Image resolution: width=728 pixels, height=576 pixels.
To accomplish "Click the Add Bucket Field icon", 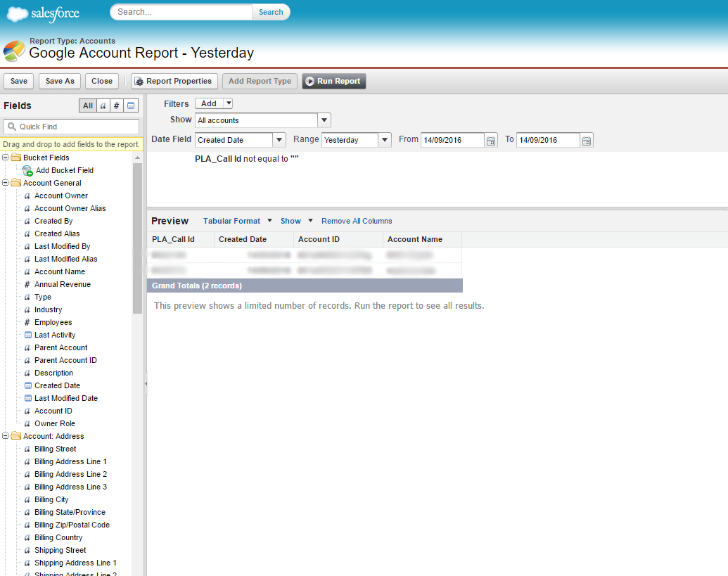I will point(27,170).
